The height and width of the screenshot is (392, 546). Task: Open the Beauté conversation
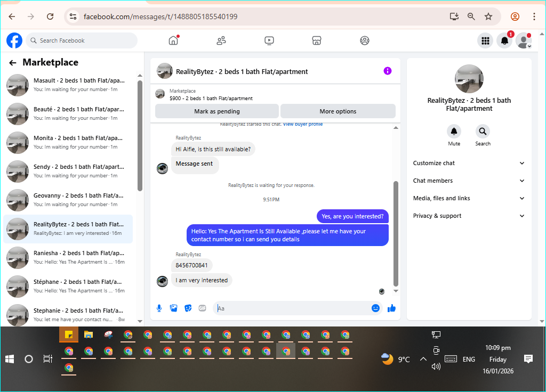click(68, 114)
